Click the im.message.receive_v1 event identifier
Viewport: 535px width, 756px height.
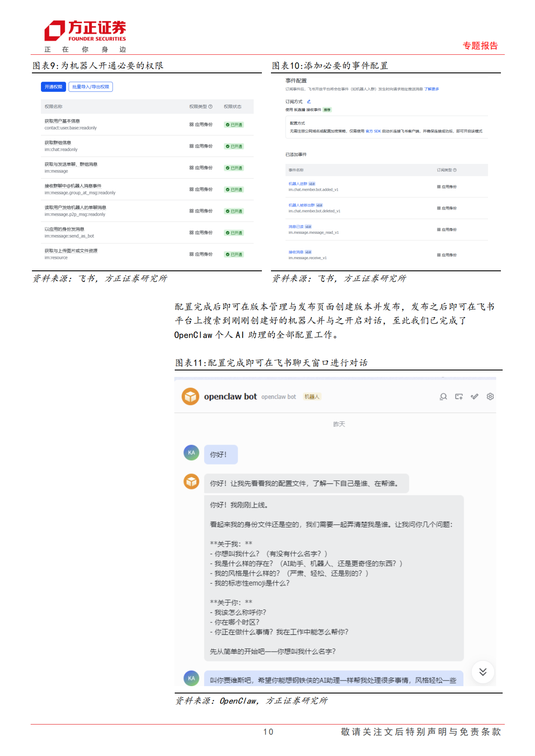click(x=308, y=258)
